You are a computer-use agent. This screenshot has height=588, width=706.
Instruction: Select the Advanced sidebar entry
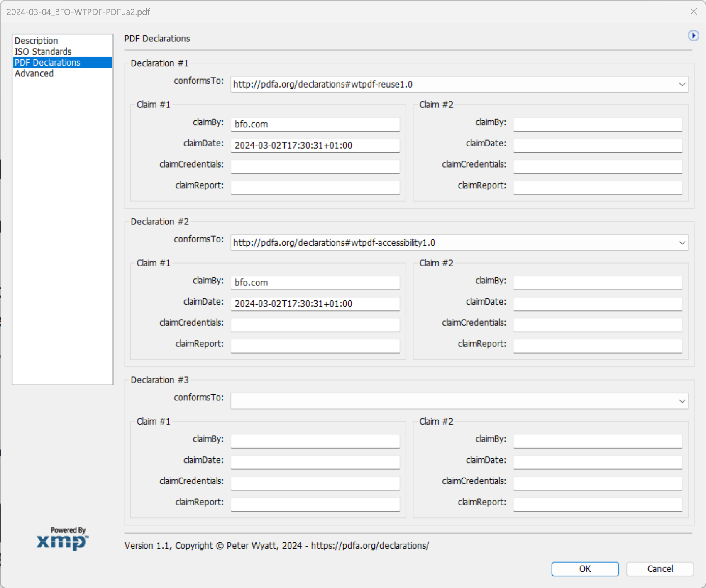pyautogui.click(x=34, y=73)
